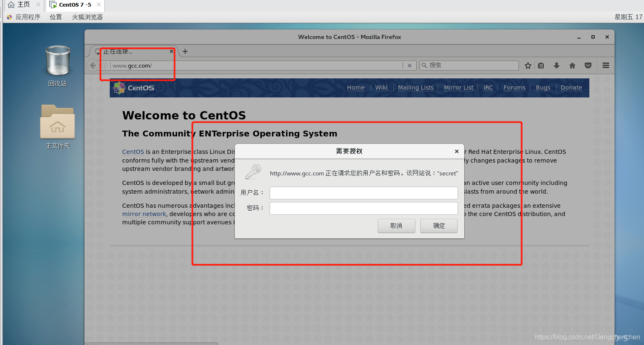Open the Wiki link

tap(381, 87)
